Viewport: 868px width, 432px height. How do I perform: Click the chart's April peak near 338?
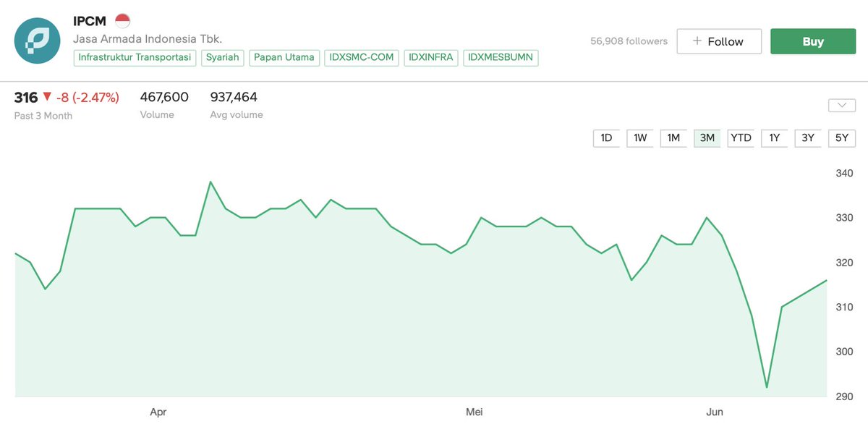coord(210,182)
